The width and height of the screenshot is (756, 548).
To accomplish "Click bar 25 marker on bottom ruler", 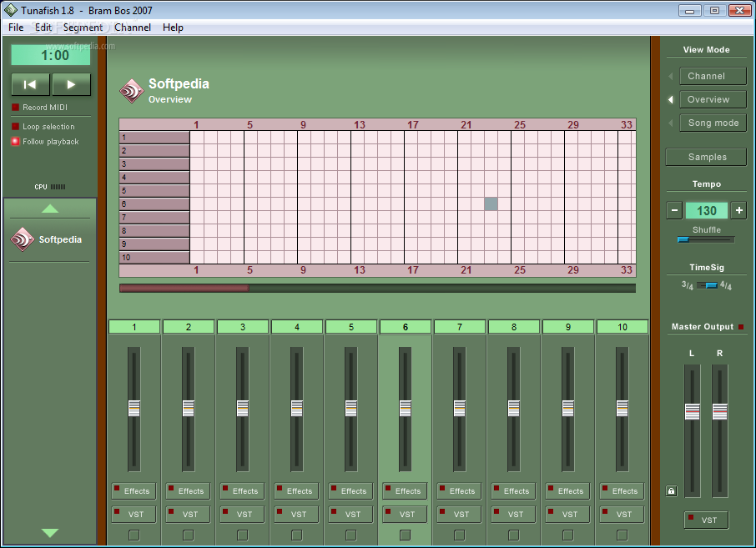I will click(x=519, y=270).
